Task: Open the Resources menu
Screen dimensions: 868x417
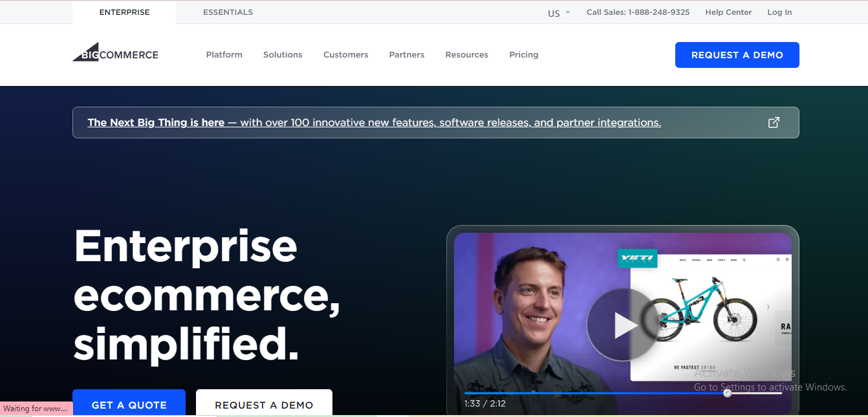Action: tap(466, 55)
